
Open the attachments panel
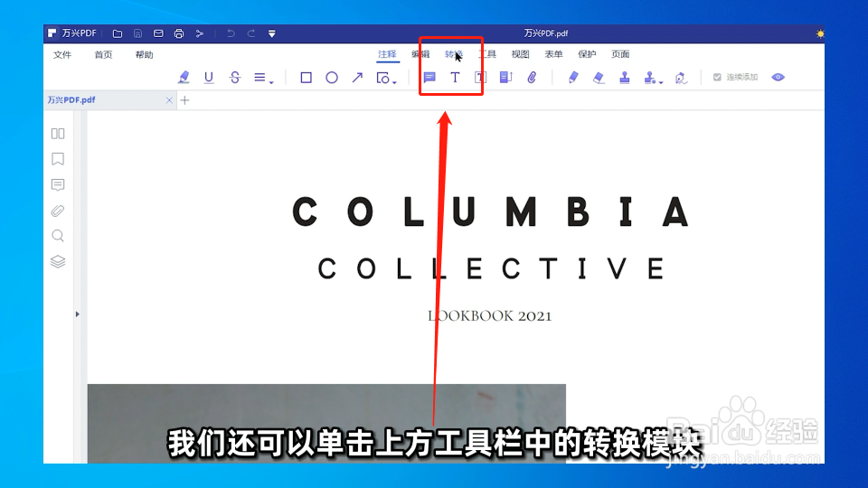(58, 211)
